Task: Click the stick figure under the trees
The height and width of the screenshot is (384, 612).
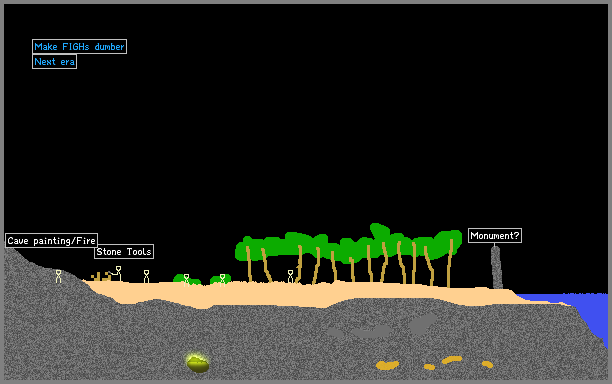Action: [290, 276]
